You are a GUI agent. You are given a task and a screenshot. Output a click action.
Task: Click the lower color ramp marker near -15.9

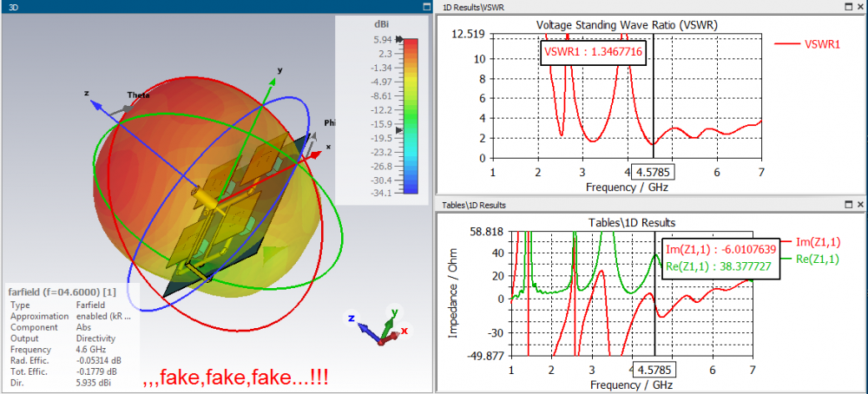tap(399, 129)
